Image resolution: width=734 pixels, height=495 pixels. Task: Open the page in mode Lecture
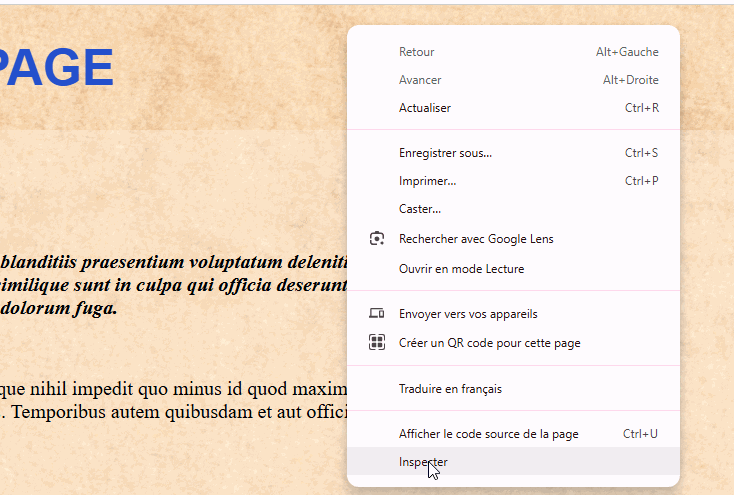tap(461, 269)
